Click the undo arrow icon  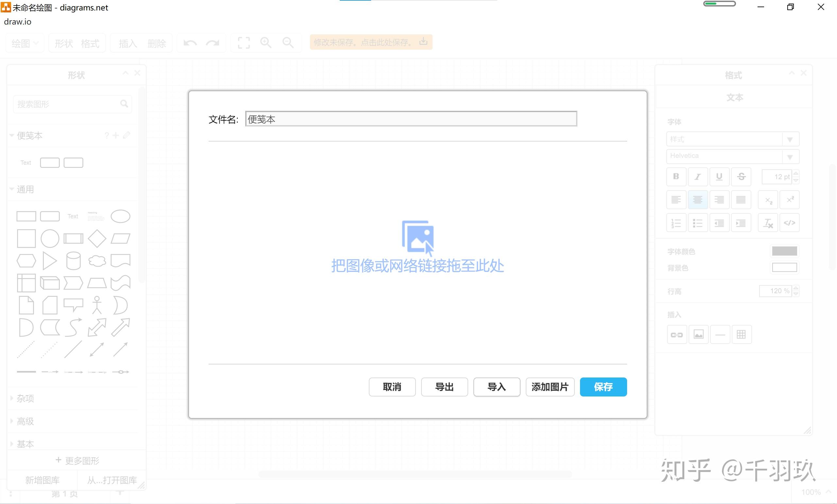coord(190,43)
